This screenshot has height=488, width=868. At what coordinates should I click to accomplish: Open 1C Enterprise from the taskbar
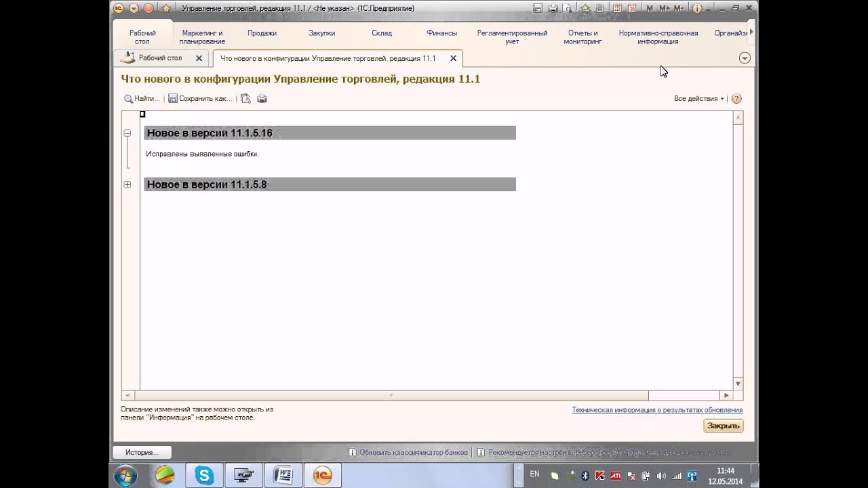click(322, 476)
